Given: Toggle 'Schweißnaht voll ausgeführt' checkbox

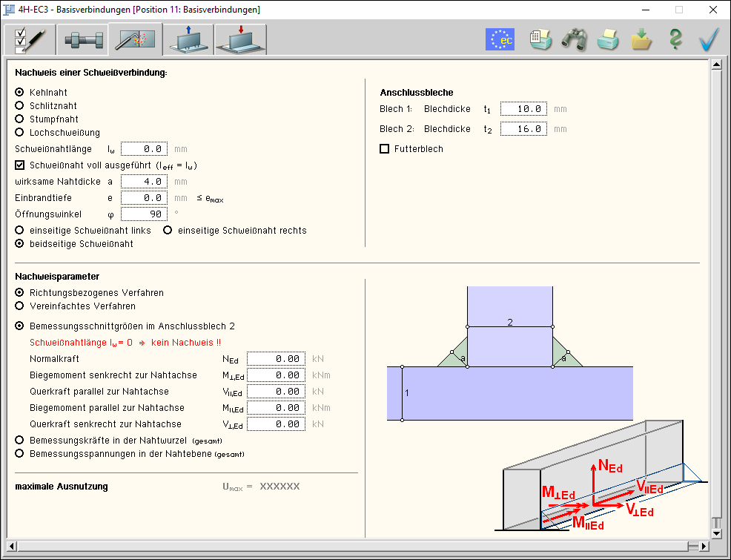Looking at the screenshot, I should [20, 165].
